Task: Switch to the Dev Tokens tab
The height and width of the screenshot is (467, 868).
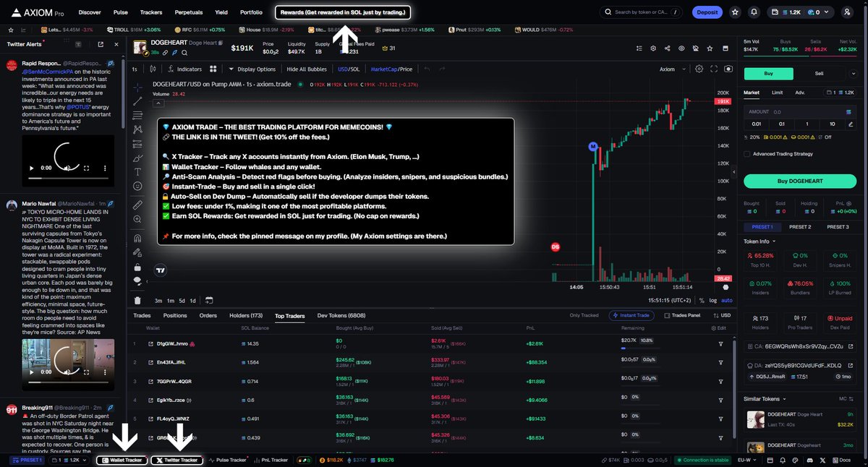Action: (x=341, y=315)
